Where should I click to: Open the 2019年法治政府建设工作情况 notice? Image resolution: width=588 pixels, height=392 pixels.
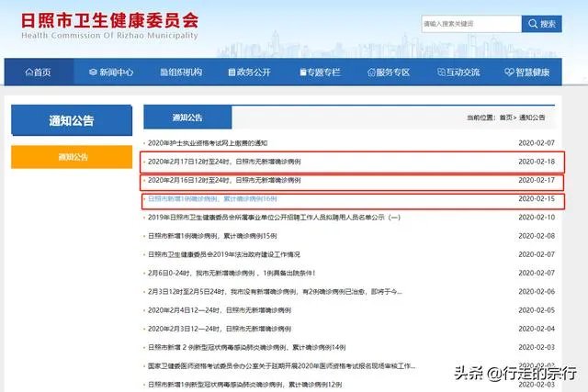coord(224,254)
